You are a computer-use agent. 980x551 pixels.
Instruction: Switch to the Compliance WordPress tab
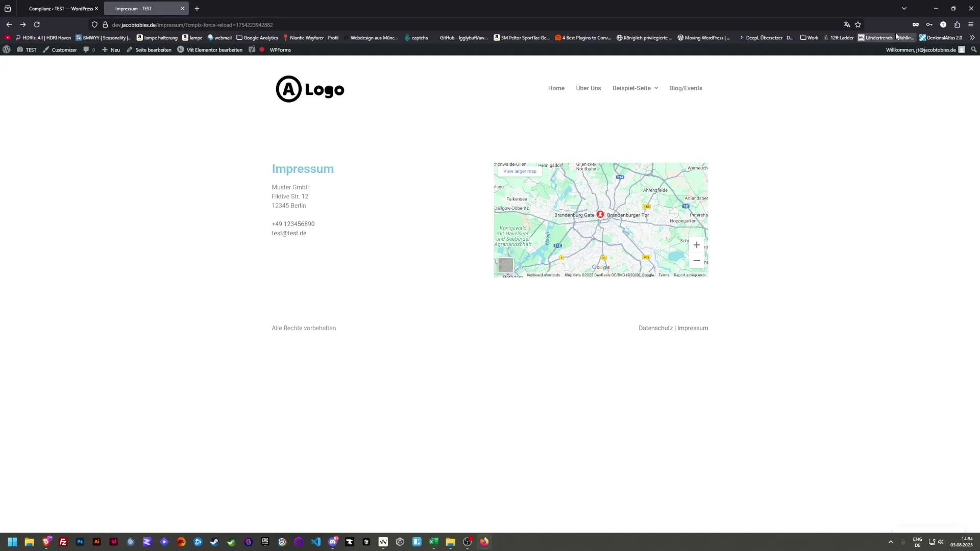[x=59, y=8]
